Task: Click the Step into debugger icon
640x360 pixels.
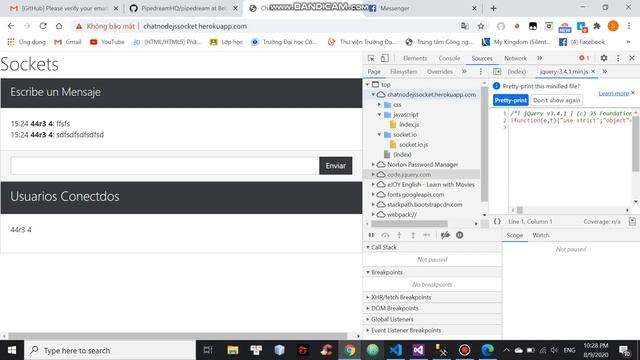Action: [399, 235]
